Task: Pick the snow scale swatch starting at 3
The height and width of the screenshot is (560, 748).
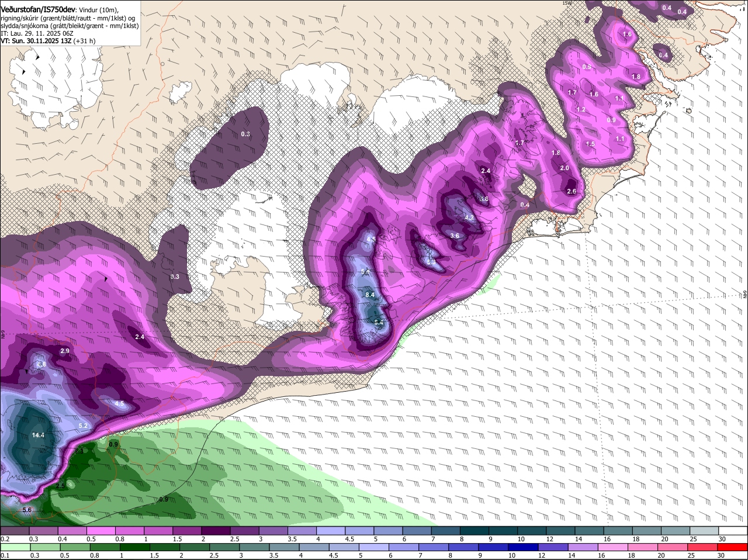Action: tap(273, 530)
